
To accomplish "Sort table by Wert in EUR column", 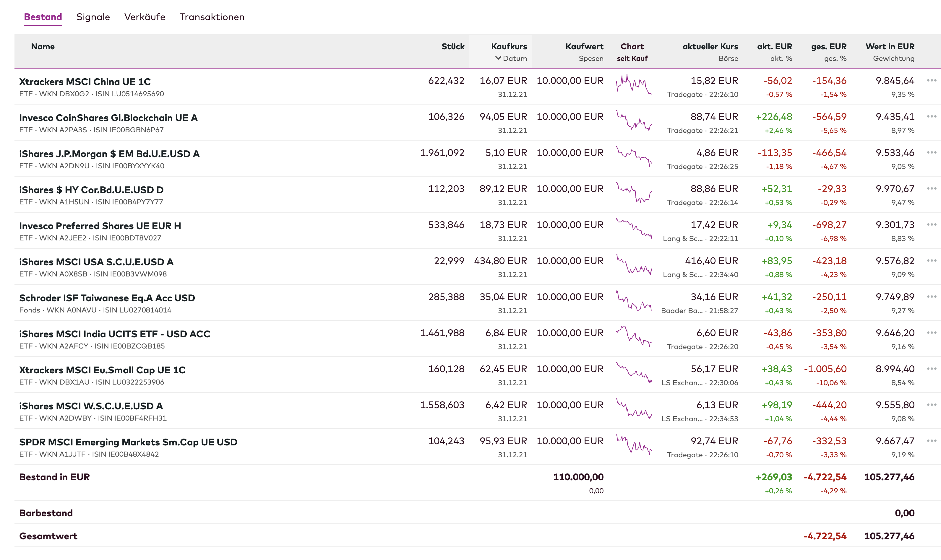I will coord(890,46).
